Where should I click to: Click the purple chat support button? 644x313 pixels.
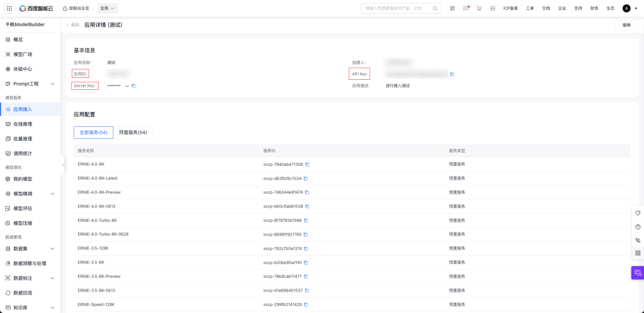(x=637, y=273)
